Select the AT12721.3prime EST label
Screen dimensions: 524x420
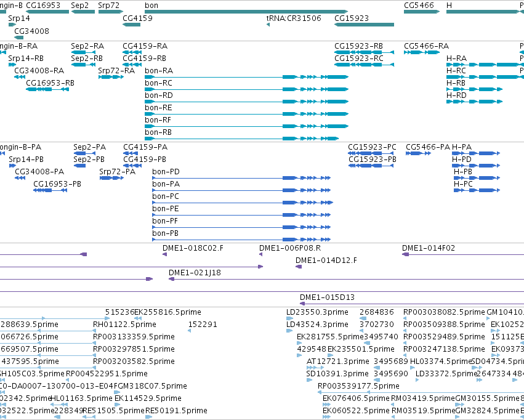tap(338, 361)
